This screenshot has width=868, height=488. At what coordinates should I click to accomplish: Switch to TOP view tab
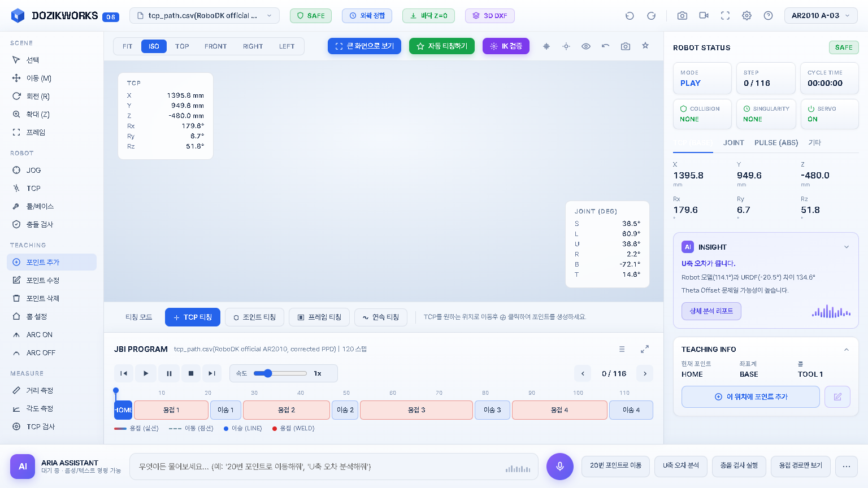click(x=182, y=46)
